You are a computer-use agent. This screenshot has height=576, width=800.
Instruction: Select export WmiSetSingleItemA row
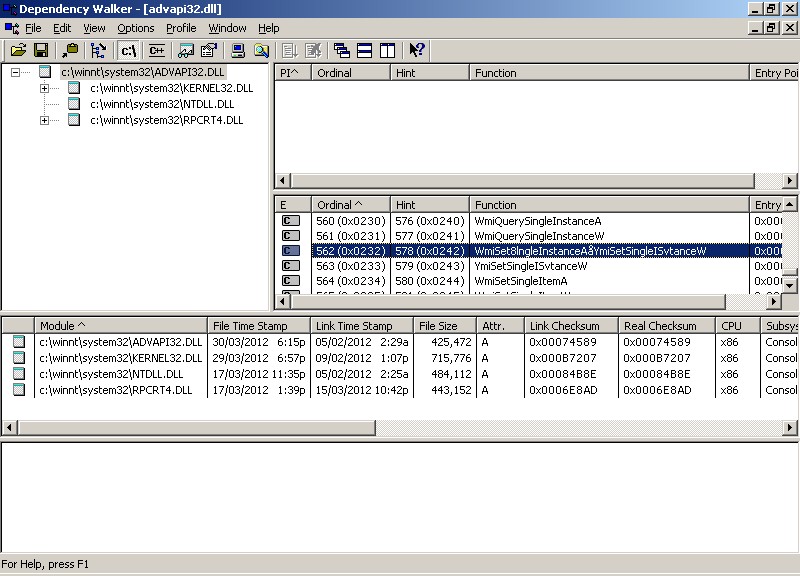tap(528, 281)
